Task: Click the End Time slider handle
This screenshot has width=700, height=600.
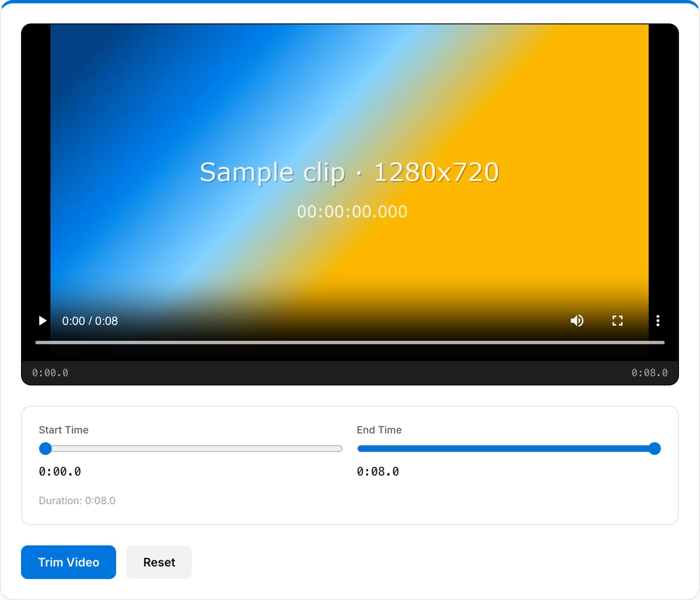Action: (x=654, y=448)
